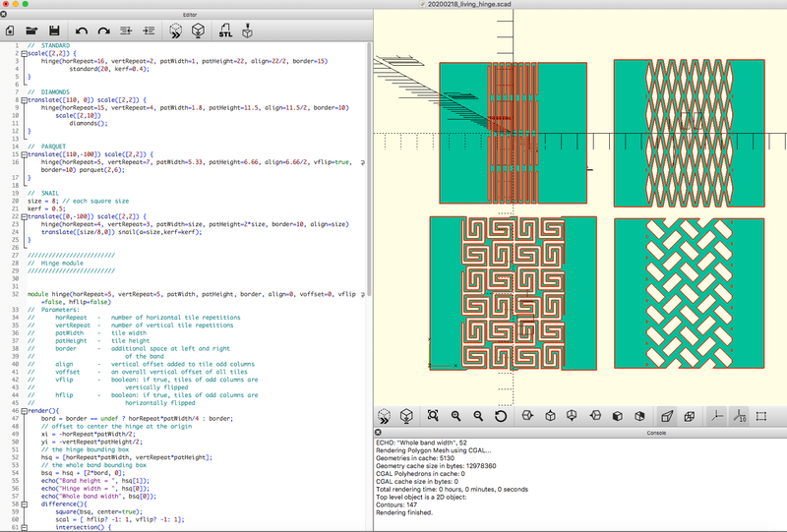The image size is (787, 532).
Task: Render the model from the viewport toolbar
Action: point(406,417)
